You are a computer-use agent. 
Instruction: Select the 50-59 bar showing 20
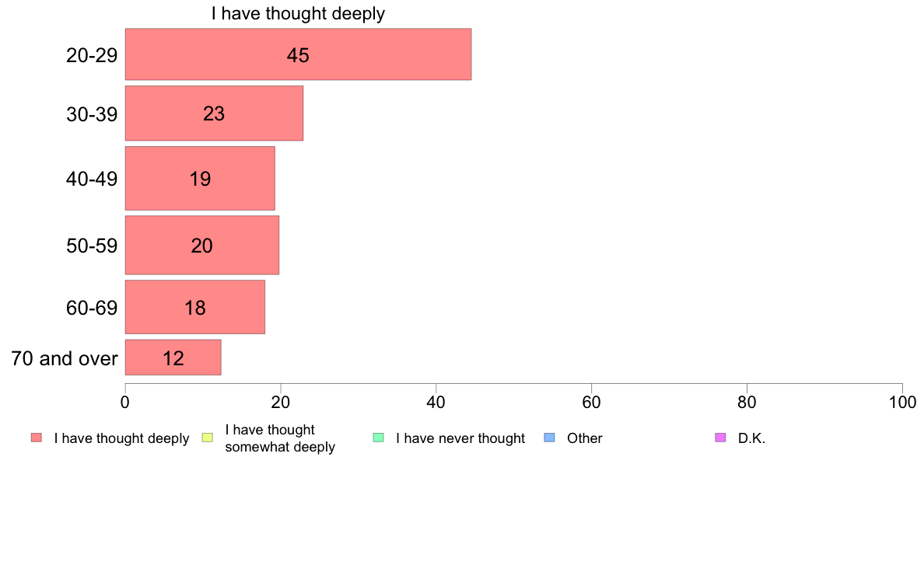click(202, 245)
